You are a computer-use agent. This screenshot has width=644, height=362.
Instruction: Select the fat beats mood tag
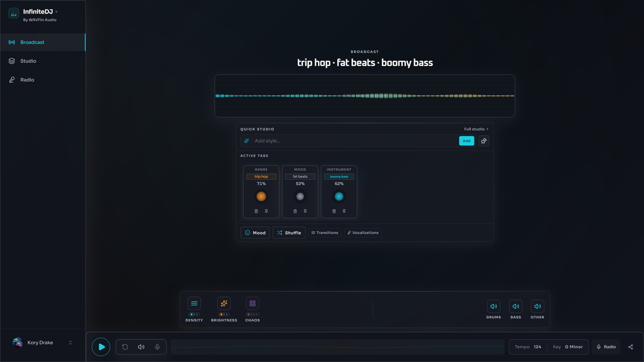point(300,176)
